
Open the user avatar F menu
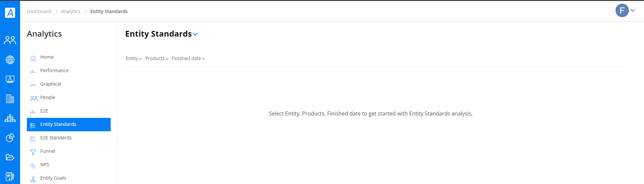click(625, 10)
